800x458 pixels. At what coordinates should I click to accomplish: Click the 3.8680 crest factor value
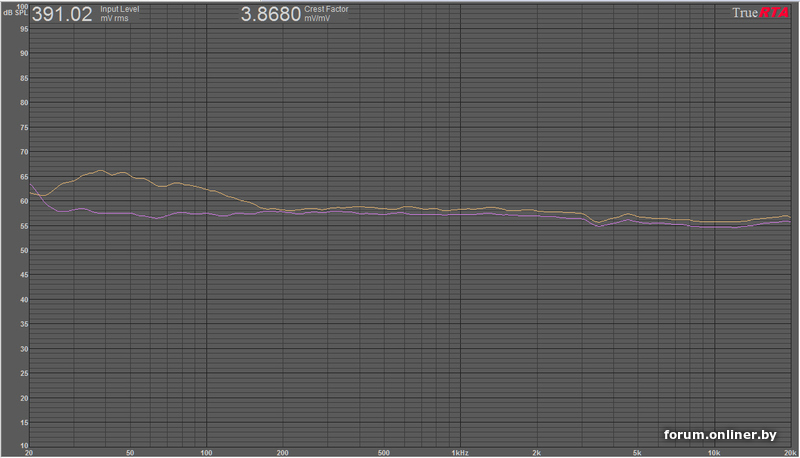coord(270,14)
